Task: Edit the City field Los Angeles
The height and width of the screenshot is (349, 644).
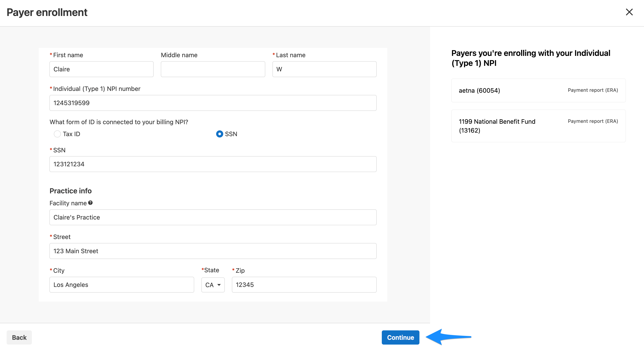Action: pos(122,285)
